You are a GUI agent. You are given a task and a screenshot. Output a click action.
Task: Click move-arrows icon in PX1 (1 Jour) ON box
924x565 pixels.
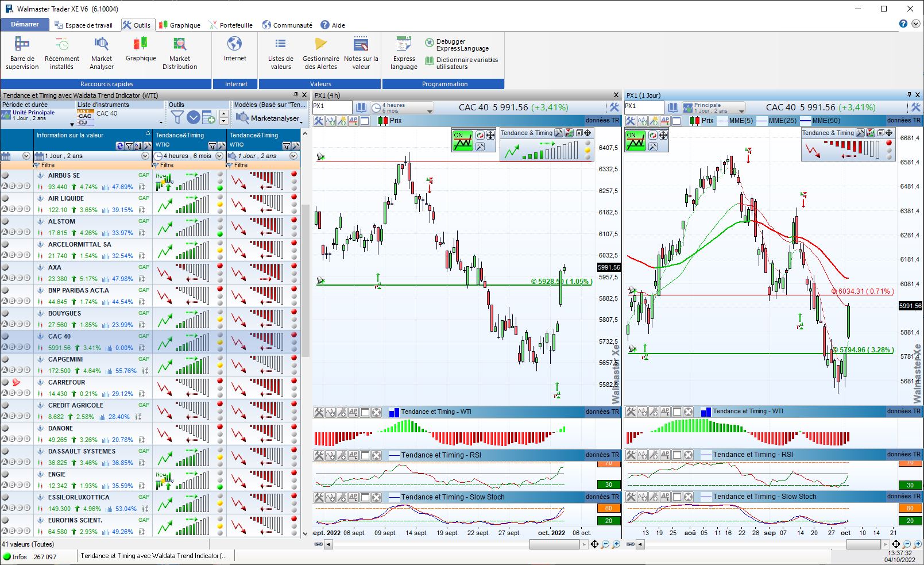pyautogui.click(x=663, y=135)
